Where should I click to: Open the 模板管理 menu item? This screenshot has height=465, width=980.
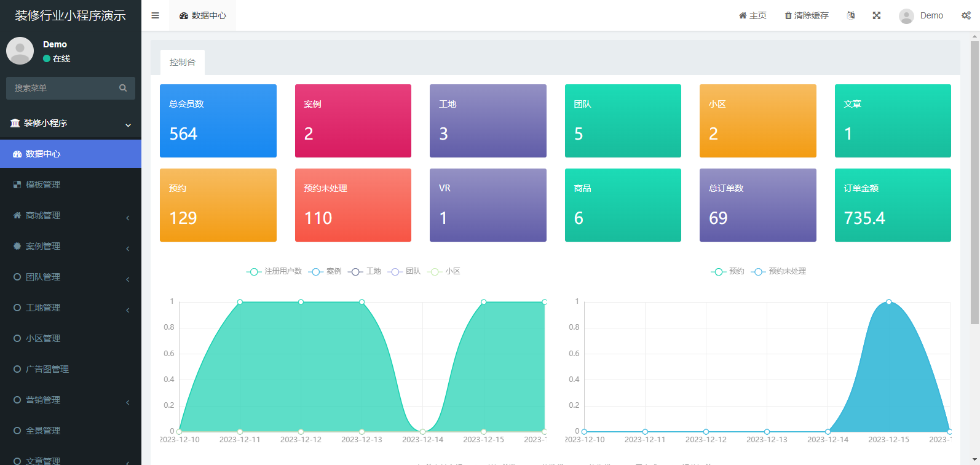coord(43,185)
